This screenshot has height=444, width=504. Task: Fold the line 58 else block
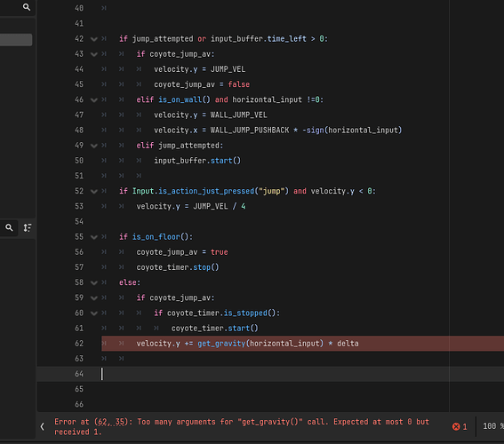coord(94,283)
